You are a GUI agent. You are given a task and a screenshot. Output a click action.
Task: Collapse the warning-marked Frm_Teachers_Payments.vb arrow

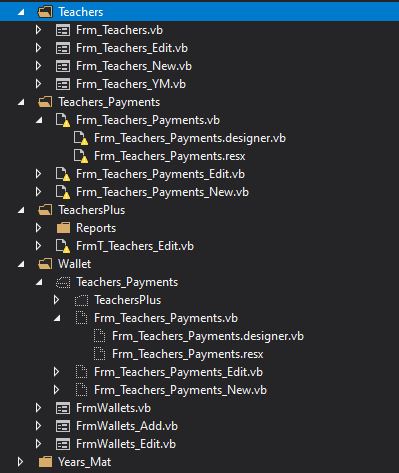coord(39,120)
